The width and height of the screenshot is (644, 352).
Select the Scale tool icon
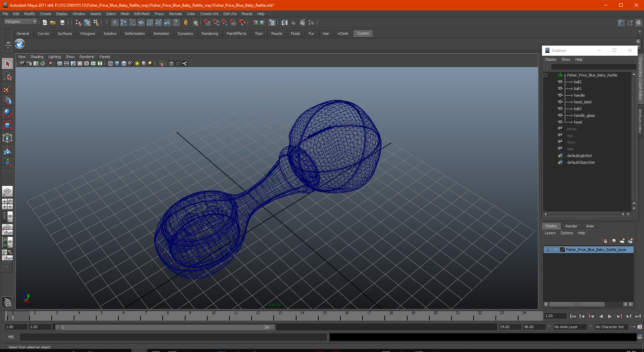(7, 125)
